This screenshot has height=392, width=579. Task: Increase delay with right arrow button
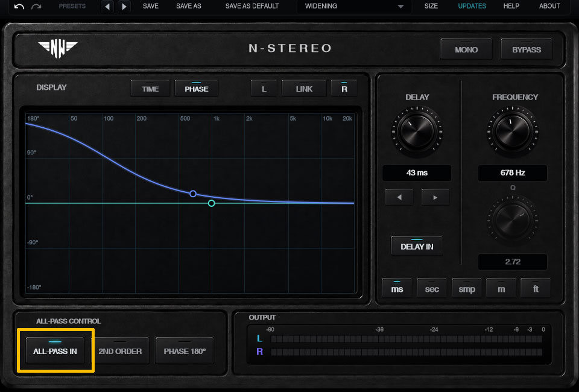click(435, 197)
